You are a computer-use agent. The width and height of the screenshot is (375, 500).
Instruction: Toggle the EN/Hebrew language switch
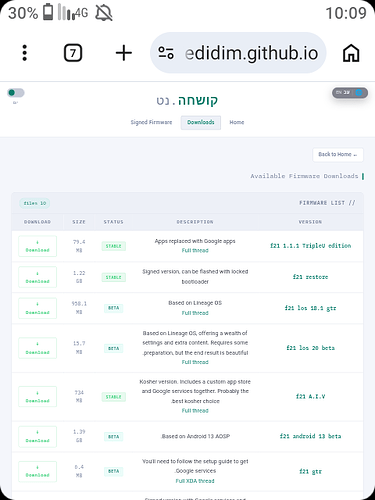coord(350,93)
